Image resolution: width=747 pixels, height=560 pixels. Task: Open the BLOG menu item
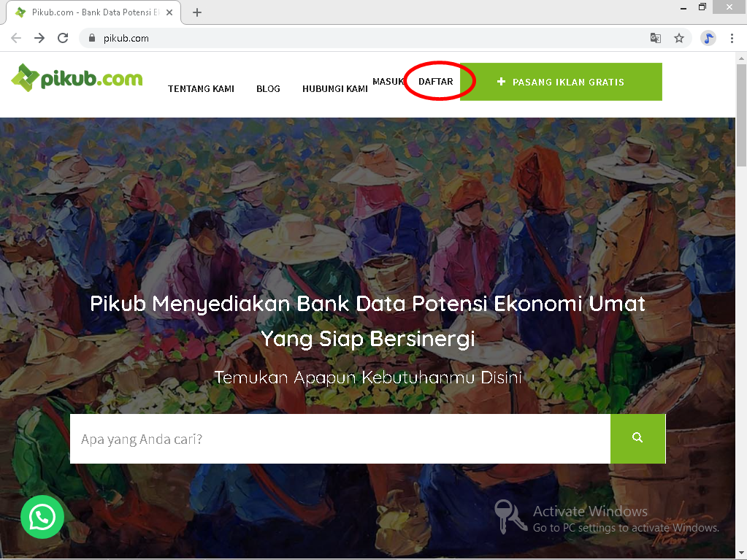click(x=268, y=88)
